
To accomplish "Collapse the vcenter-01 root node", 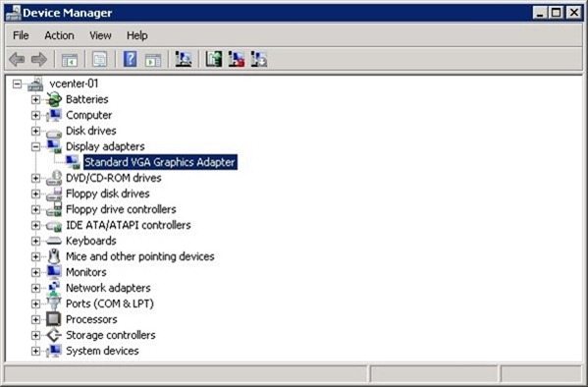I will [x=17, y=83].
